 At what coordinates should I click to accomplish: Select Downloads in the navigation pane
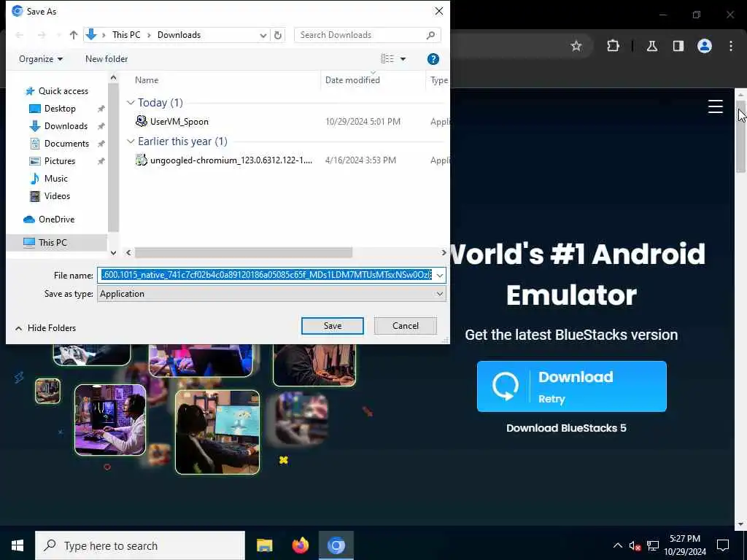pyautogui.click(x=66, y=126)
